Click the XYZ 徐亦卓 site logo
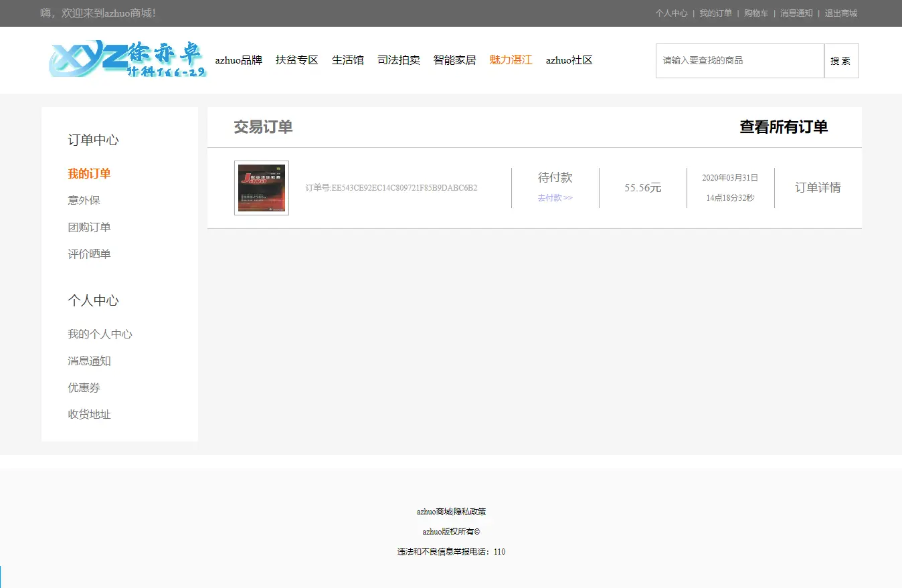Screen dimensions: 902x588 pos(127,60)
